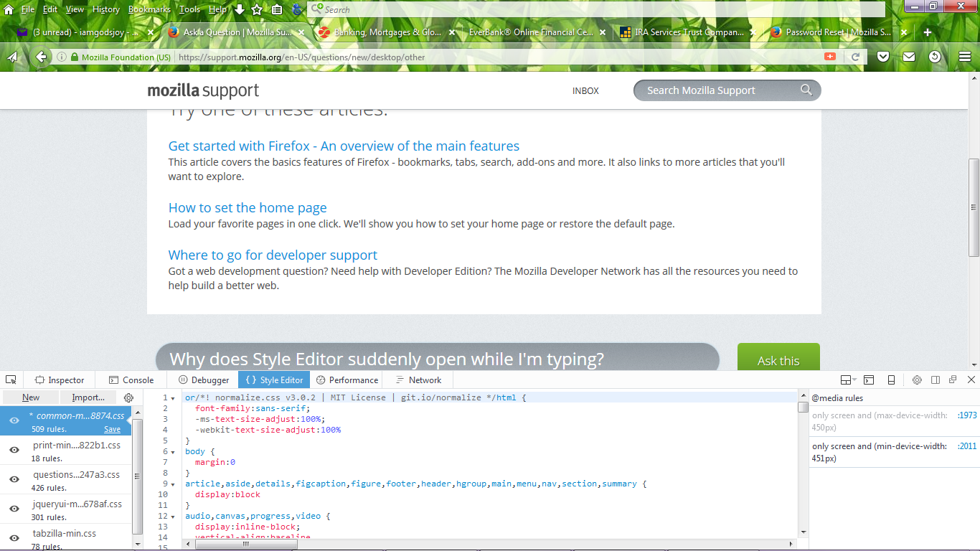Click the Mozilla Support search magnifier icon

click(x=806, y=90)
